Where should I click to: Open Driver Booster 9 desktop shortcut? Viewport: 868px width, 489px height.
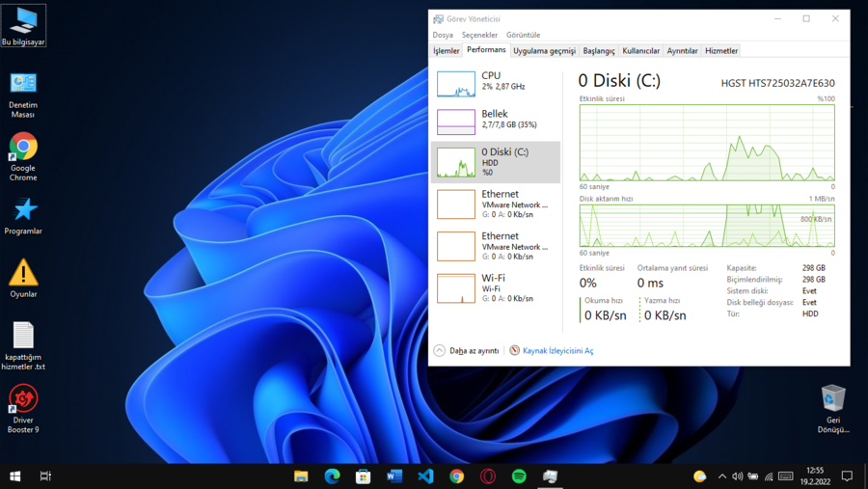23,409
